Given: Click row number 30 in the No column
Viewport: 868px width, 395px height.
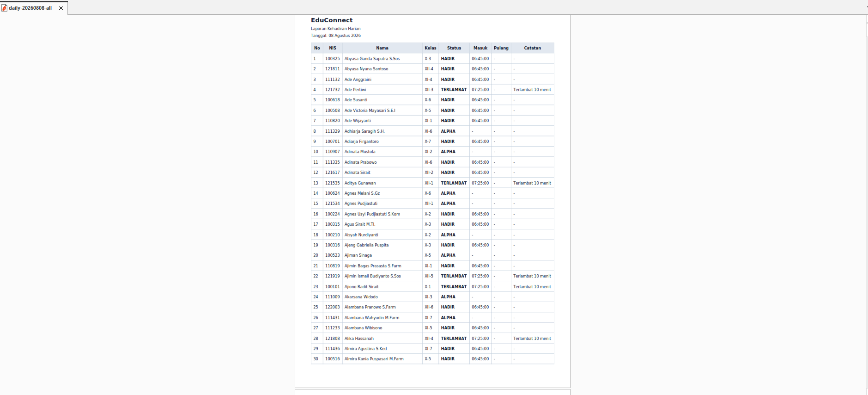Looking at the screenshot, I should (316, 359).
